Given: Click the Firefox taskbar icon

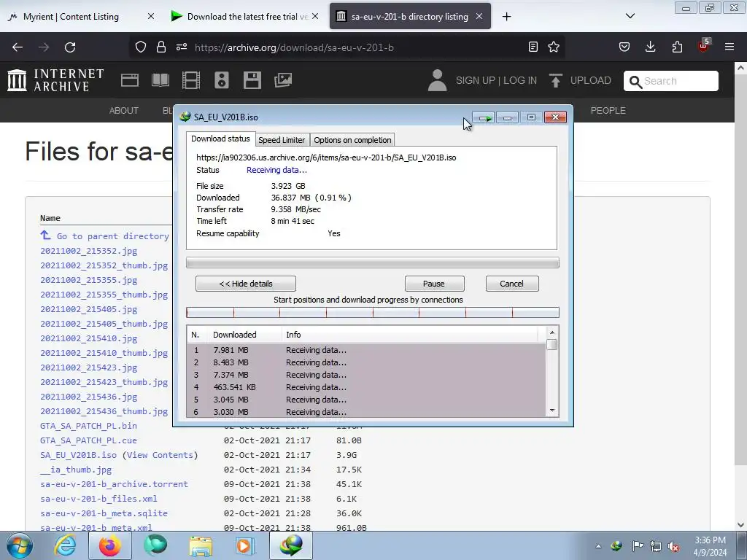Looking at the screenshot, I should click(x=109, y=545).
